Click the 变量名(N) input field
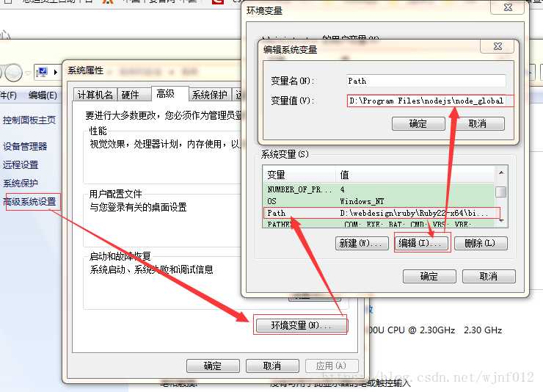Screen dimensions: 543x392 (426, 81)
